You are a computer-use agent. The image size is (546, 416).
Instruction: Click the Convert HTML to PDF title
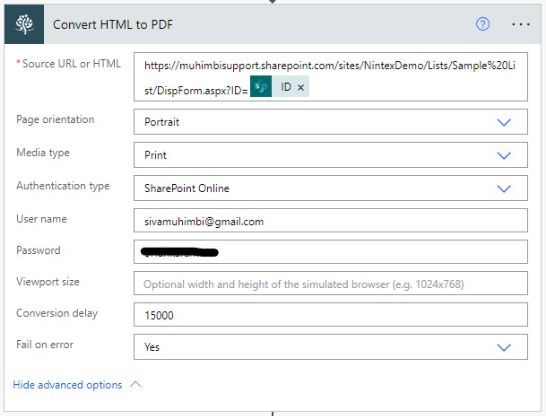coord(113,24)
